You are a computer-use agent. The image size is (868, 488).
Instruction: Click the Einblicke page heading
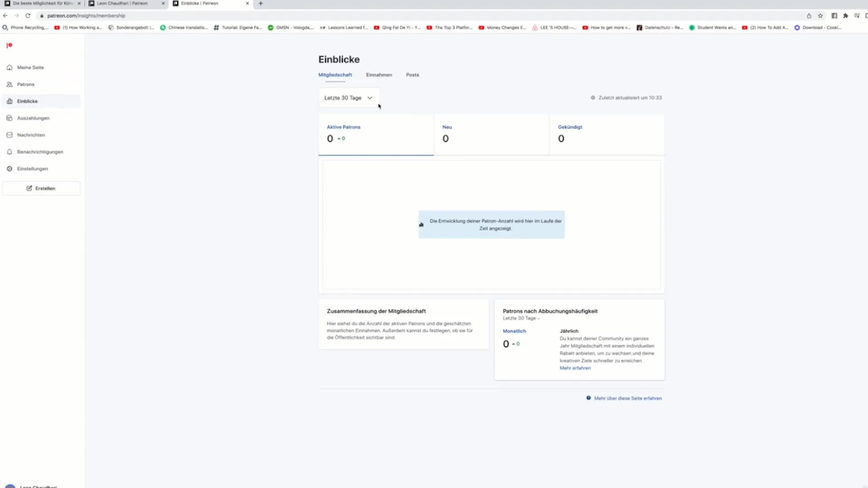pyautogui.click(x=339, y=60)
